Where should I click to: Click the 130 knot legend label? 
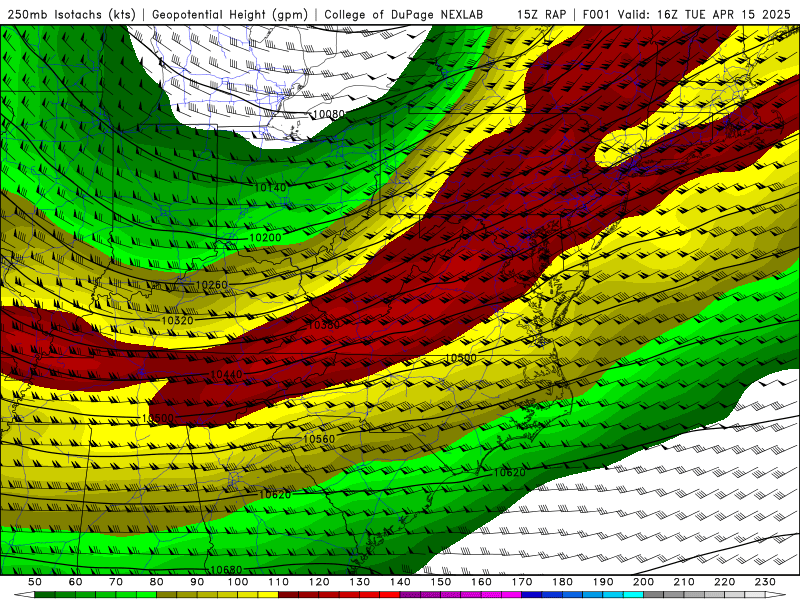pos(360,582)
